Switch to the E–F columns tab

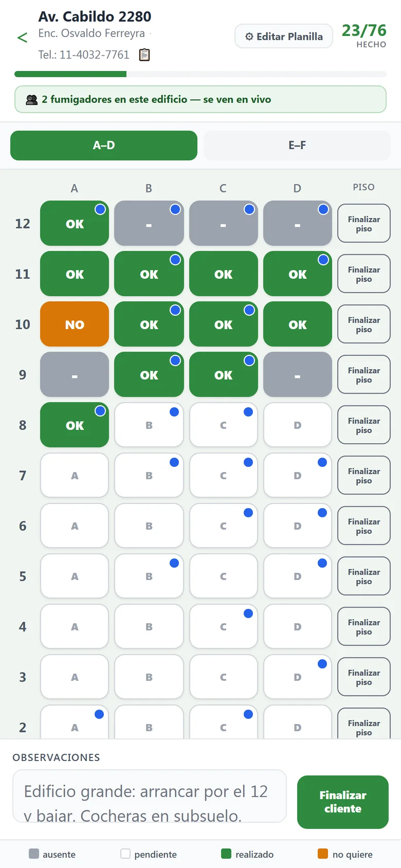297,146
